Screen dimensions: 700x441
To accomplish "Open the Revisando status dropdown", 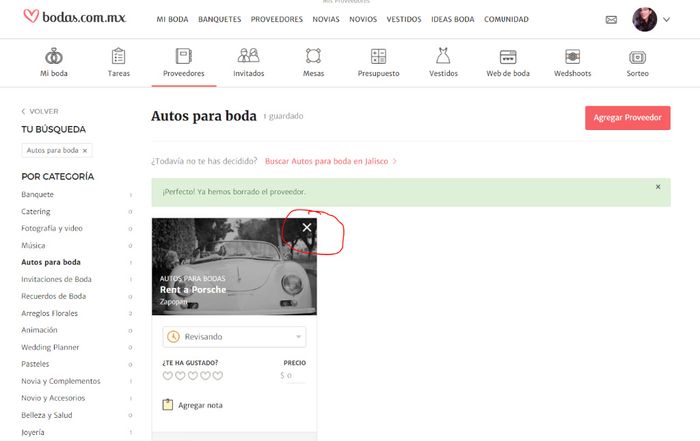I will (234, 337).
